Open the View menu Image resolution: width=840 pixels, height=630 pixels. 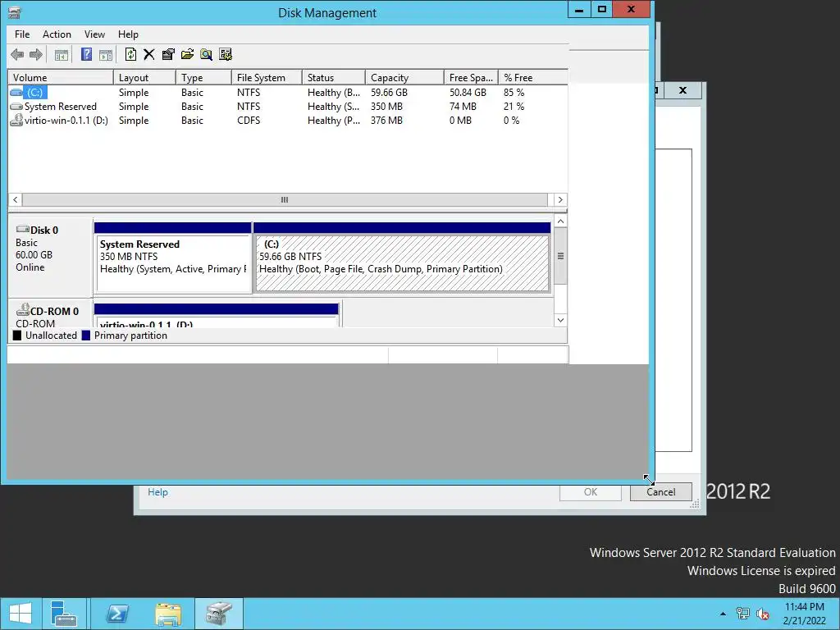coord(94,34)
